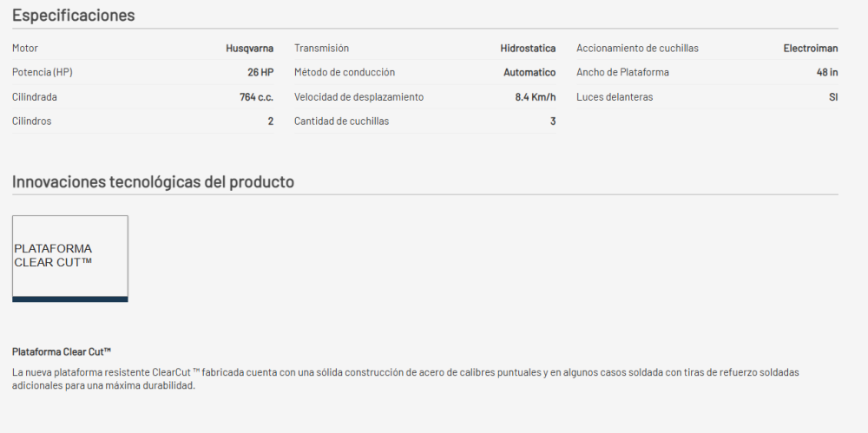Viewport: 868px width, 433px height.
Task: Select the 8.4 Km/h speed value
Action: point(535,97)
